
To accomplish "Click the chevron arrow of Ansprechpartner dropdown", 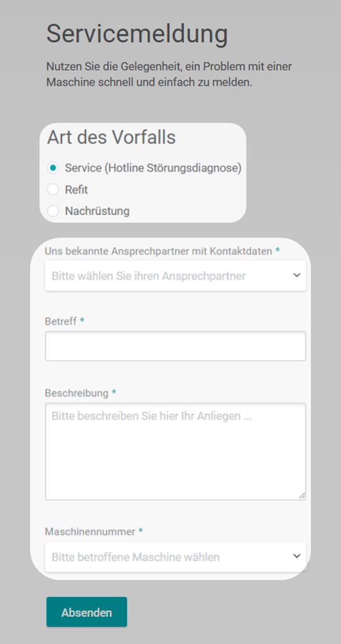I will tap(296, 275).
